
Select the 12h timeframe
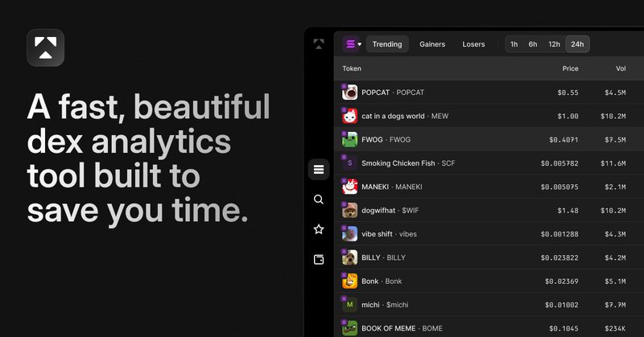point(554,44)
